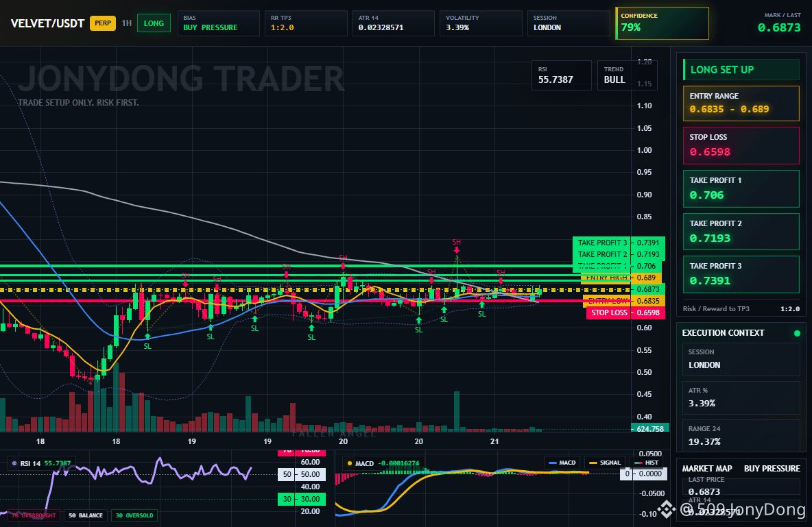Click the green status dot in Execution Context
This screenshot has height=527, width=812.
797,333
